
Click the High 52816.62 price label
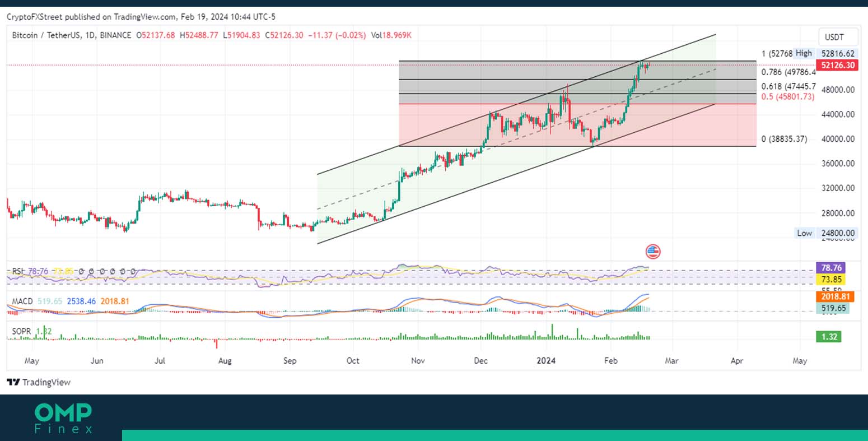tap(825, 53)
